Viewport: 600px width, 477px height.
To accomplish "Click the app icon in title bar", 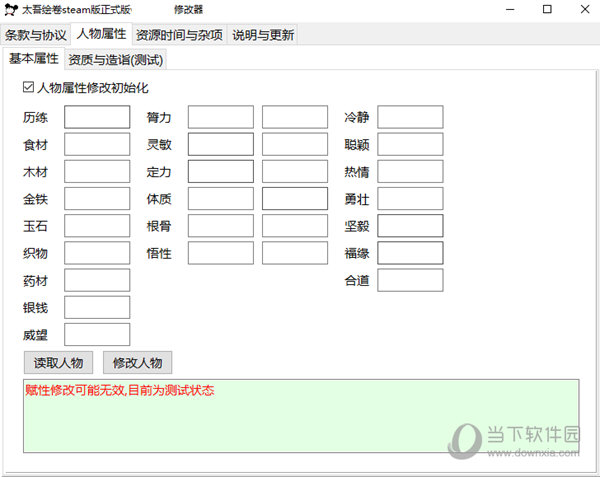I will click(11, 10).
